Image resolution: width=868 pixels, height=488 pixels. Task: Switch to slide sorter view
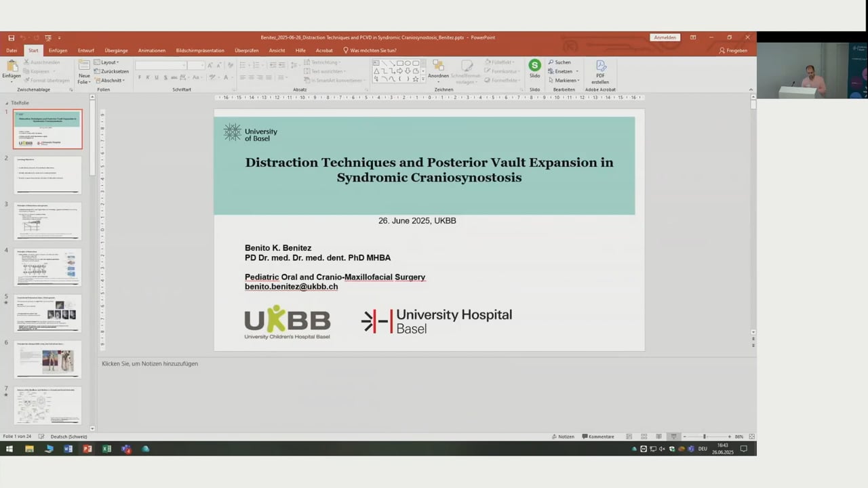pyautogui.click(x=644, y=436)
